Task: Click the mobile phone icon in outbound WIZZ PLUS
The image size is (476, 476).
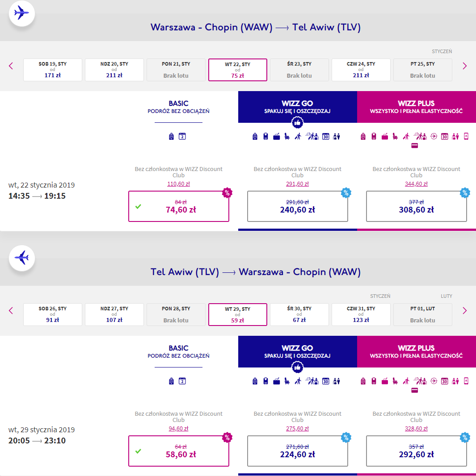Action: pyautogui.click(x=466, y=137)
